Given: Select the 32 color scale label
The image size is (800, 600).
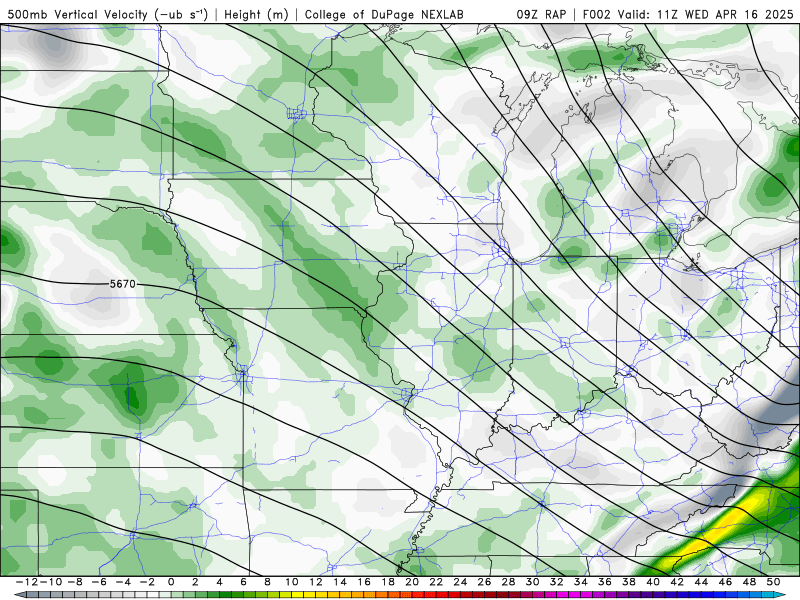Looking at the screenshot, I should click(x=556, y=582).
